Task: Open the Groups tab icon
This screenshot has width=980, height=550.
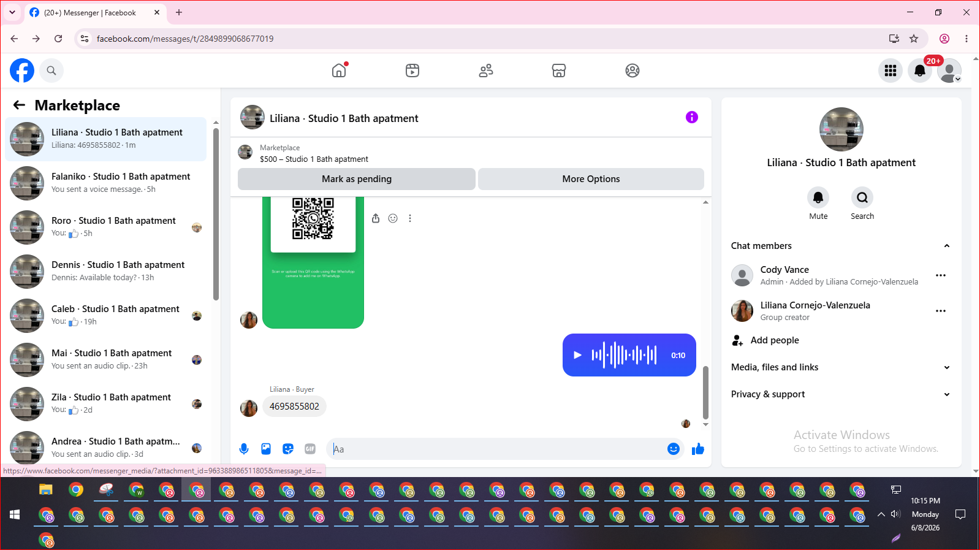Action: tap(632, 71)
